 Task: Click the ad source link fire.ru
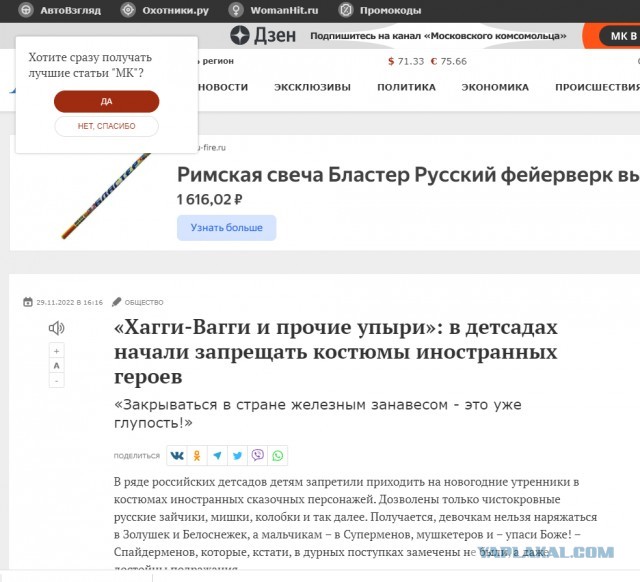[212, 147]
